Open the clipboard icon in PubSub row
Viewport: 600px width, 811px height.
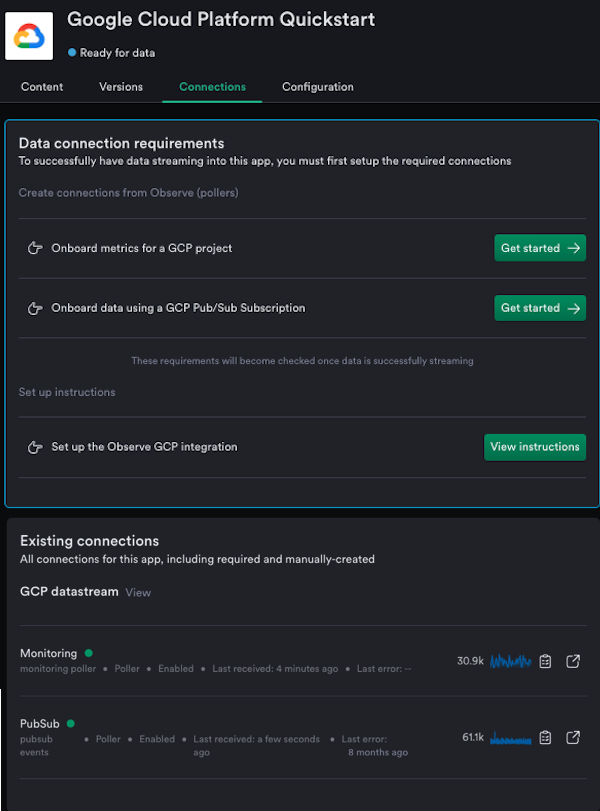(545, 737)
